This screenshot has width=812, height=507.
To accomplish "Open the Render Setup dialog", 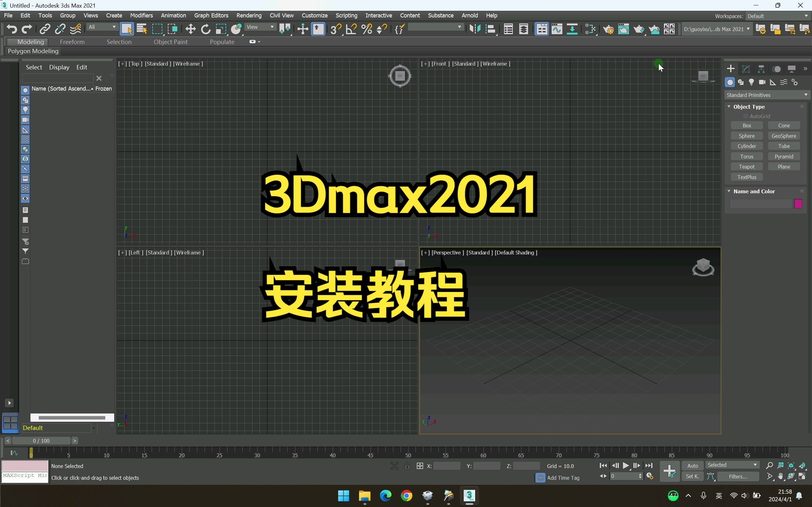I will pyautogui.click(x=608, y=29).
